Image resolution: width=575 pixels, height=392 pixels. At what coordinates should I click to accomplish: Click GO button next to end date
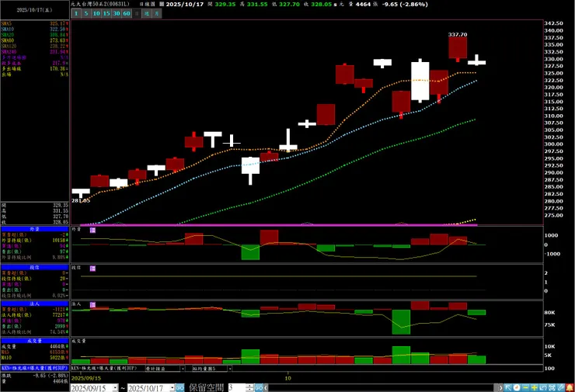[179, 387]
